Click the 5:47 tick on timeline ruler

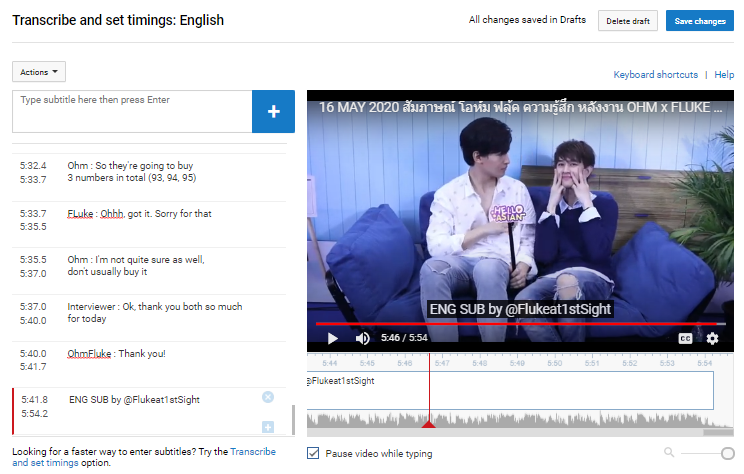(442, 363)
